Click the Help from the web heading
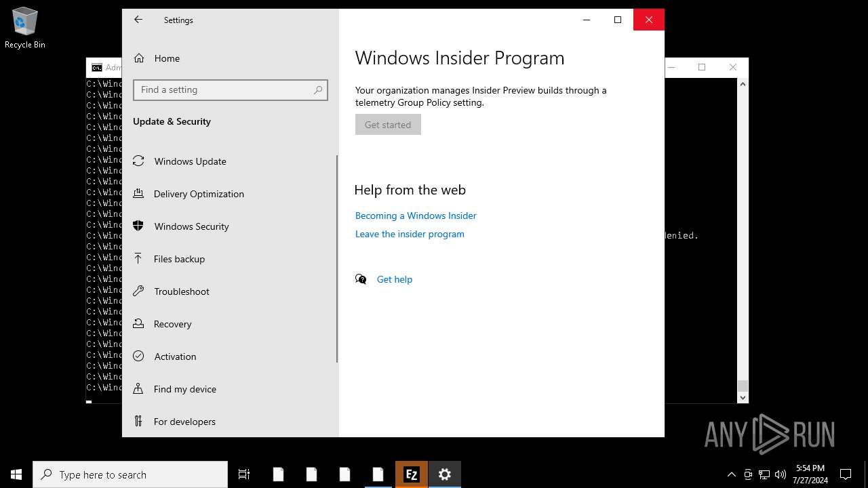Screen dimensions: 868x488 pos(410,190)
